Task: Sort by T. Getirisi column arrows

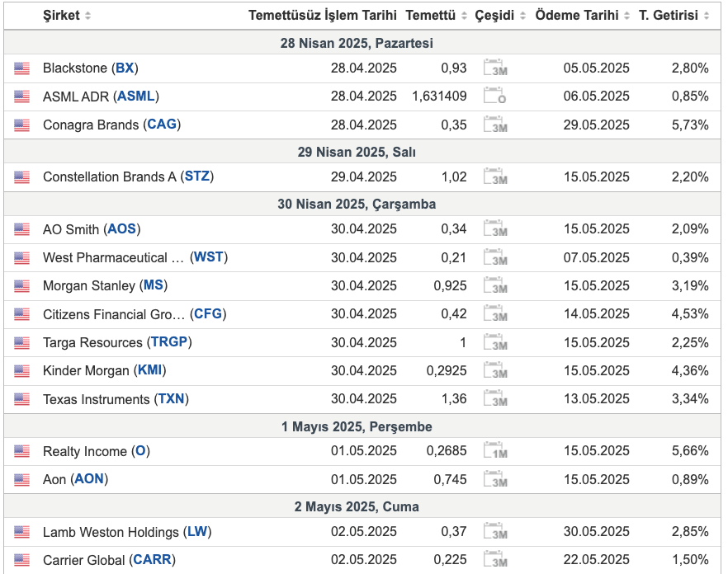Action: [707, 16]
